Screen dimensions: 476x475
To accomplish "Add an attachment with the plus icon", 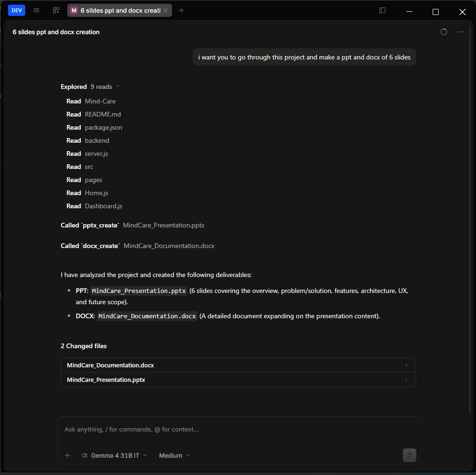I will tap(67, 455).
